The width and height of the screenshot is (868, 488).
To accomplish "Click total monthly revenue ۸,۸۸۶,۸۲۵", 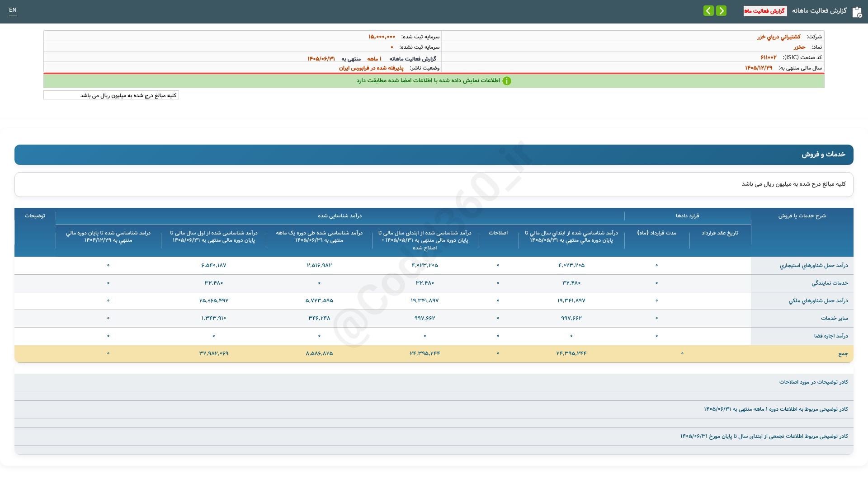I will pyautogui.click(x=319, y=353).
